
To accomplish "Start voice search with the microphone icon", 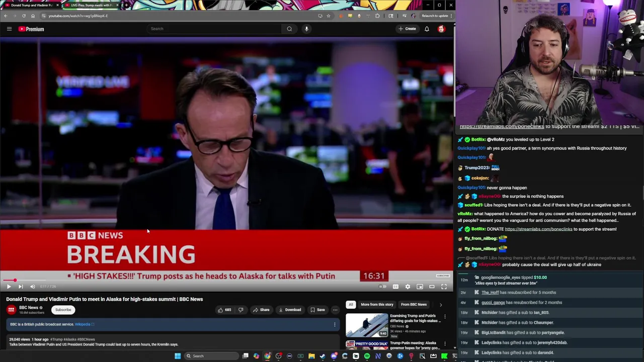I will click(x=306, y=29).
